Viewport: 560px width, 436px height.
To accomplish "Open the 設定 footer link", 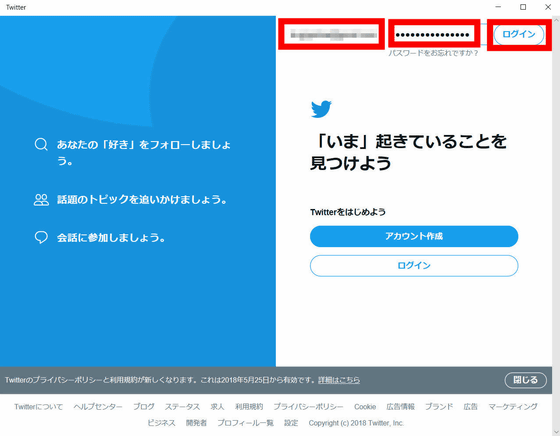I will [x=291, y=423].
